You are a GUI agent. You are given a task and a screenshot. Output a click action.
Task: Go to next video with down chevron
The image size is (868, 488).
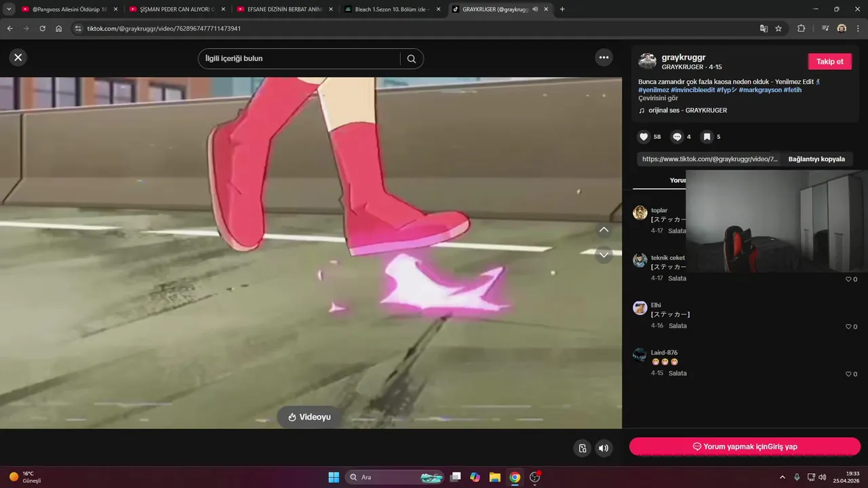(604, 255)
